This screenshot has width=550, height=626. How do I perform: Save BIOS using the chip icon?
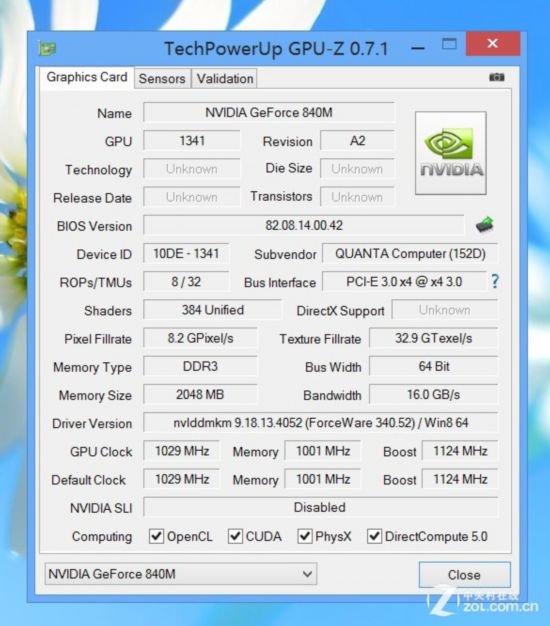485,225
